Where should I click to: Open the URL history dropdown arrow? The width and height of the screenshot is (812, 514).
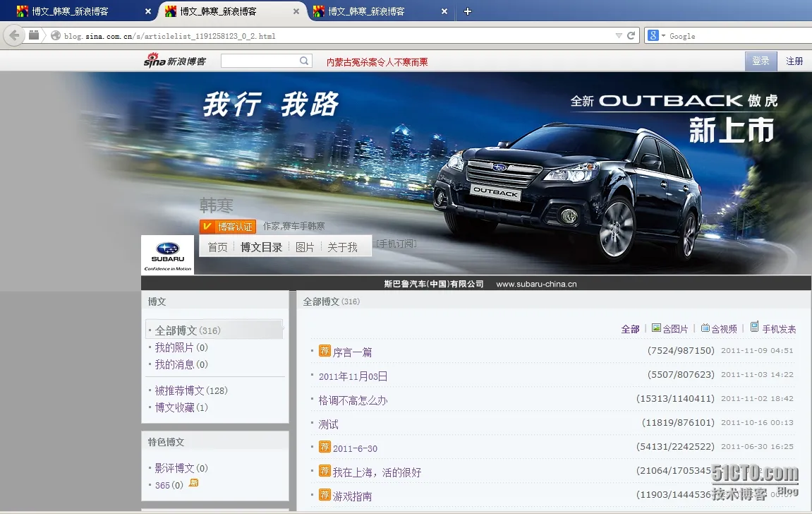click(619, 36)
